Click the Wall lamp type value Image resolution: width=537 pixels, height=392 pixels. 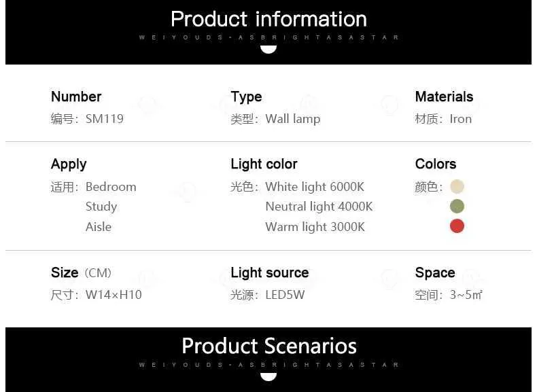(x=292, y=119)
